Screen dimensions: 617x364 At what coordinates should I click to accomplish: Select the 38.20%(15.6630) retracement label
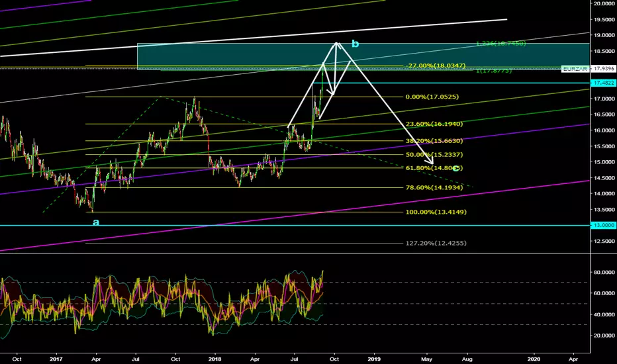point(434,141)
